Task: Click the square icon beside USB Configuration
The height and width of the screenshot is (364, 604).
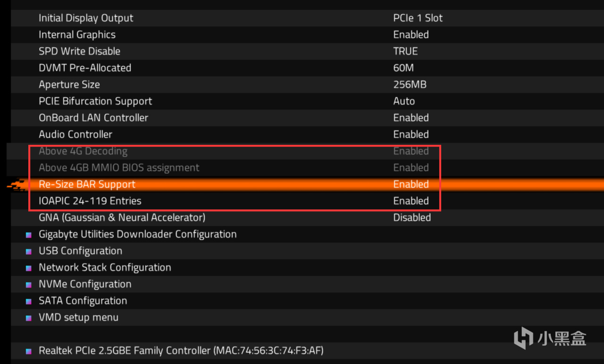Action: [x=29, y=251]
